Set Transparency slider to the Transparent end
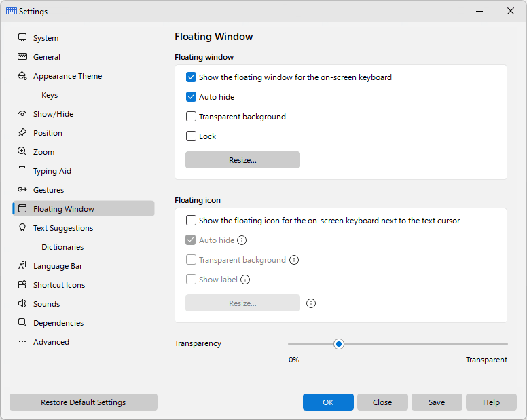Screen dimensions: 527x420 505,344
